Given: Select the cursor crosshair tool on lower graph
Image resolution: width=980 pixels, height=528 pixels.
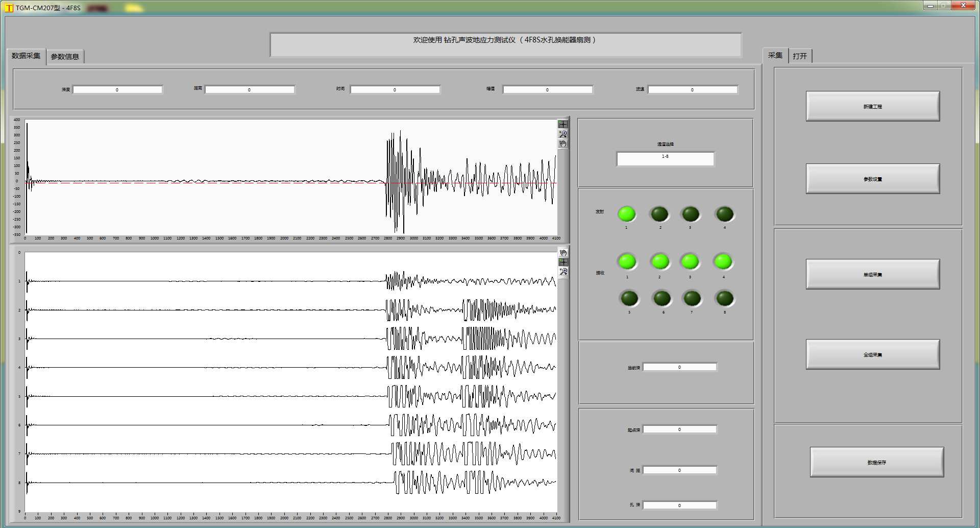Looking at the screenshot, I should pyautogui.click(x=563, y=262).
